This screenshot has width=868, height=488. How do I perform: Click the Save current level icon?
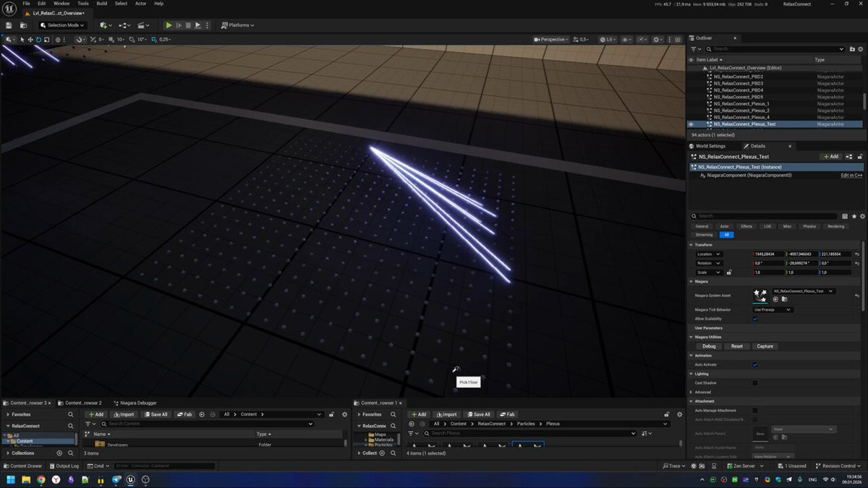[9, 25]
